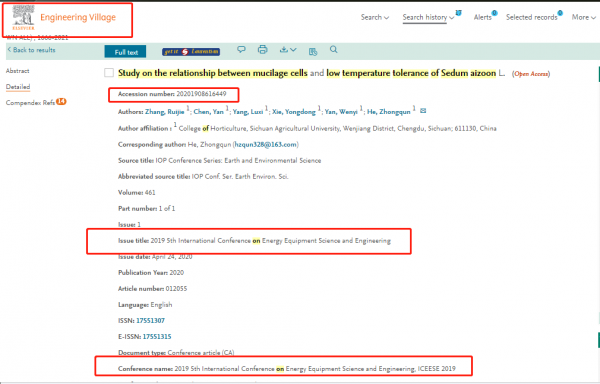Viewport: 600px width, 384px height.
Task: Open author Chen, Yan link
Action: [x=209, y=112]
